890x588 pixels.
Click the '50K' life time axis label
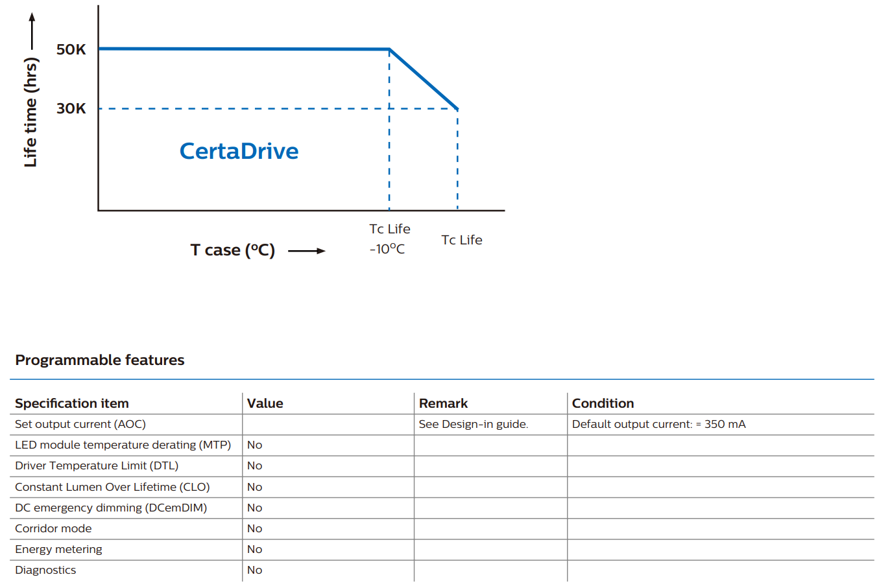(x=71, y=49)
